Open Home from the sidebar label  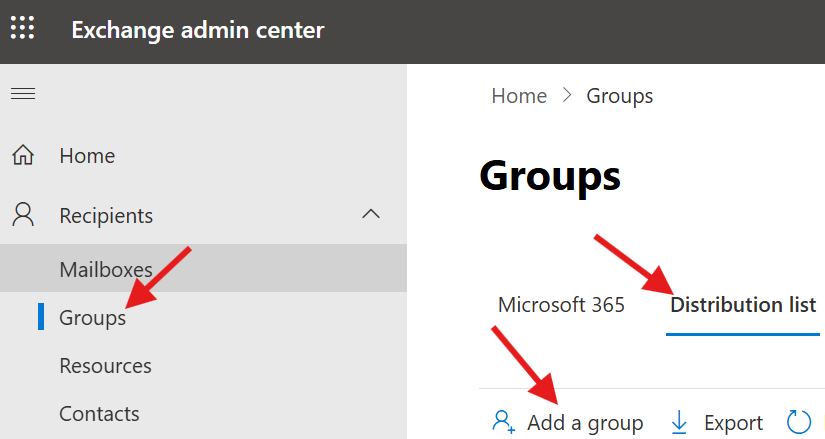(87, 156)
